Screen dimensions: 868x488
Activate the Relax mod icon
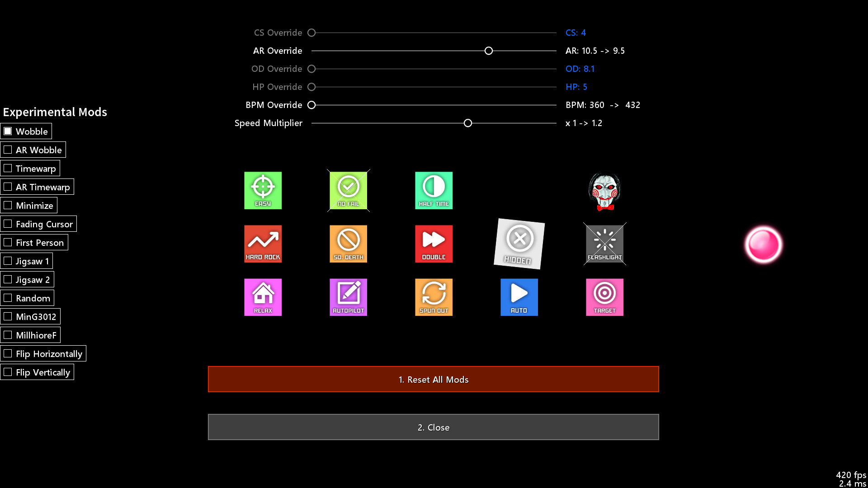262,296
